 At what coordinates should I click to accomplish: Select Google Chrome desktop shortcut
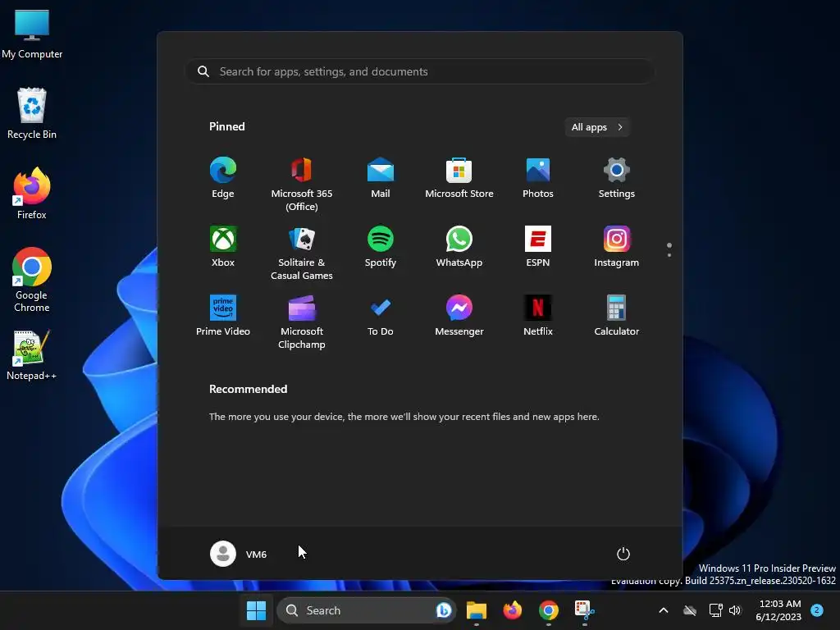[32, 280]
